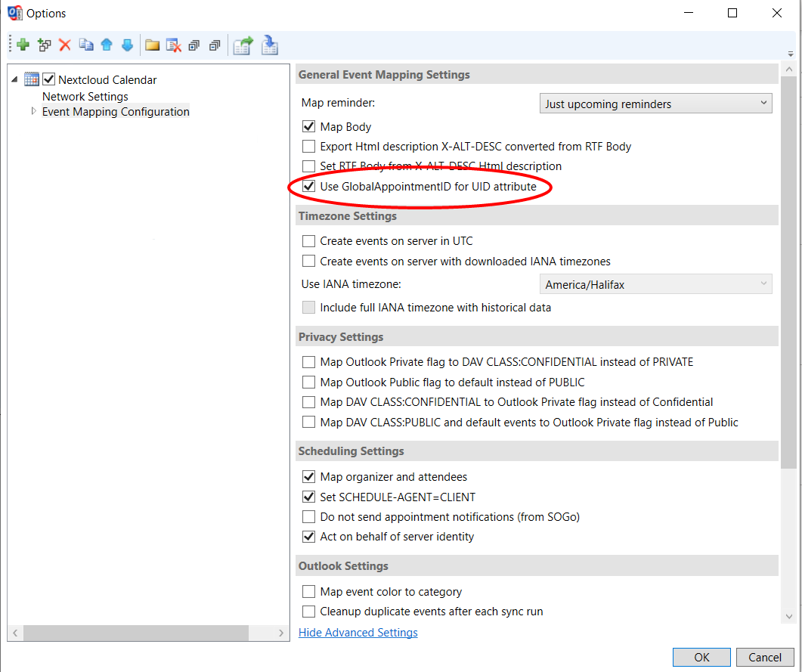
Task: Select Event Mapping Configuration tree item
Action: pyautogui.click(x=116, y=111)
